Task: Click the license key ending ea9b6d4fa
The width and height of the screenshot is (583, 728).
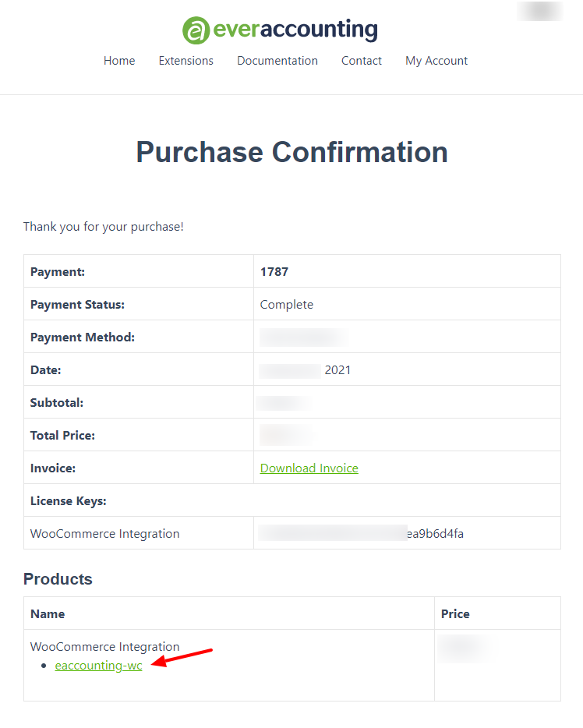Action: [x=361, y=533]
